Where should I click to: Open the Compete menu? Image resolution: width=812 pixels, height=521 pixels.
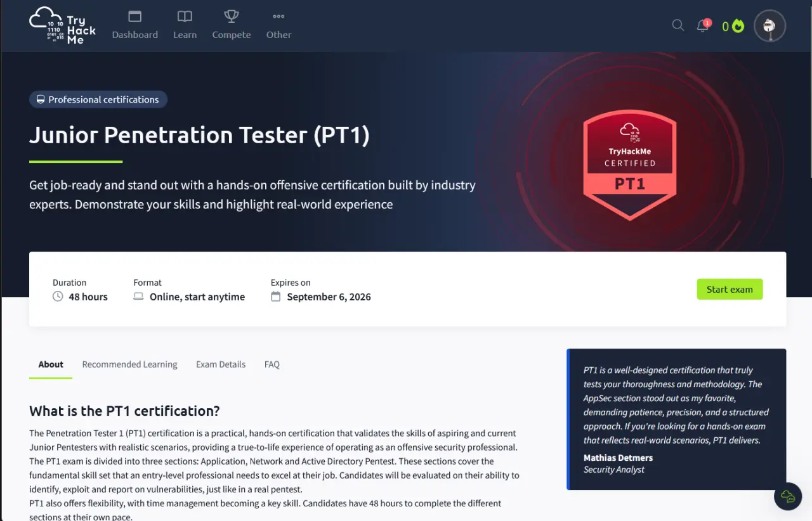[232, 25]
